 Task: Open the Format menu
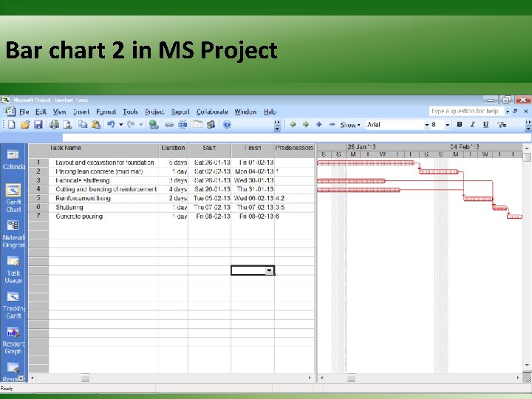[x=106, y=112]
